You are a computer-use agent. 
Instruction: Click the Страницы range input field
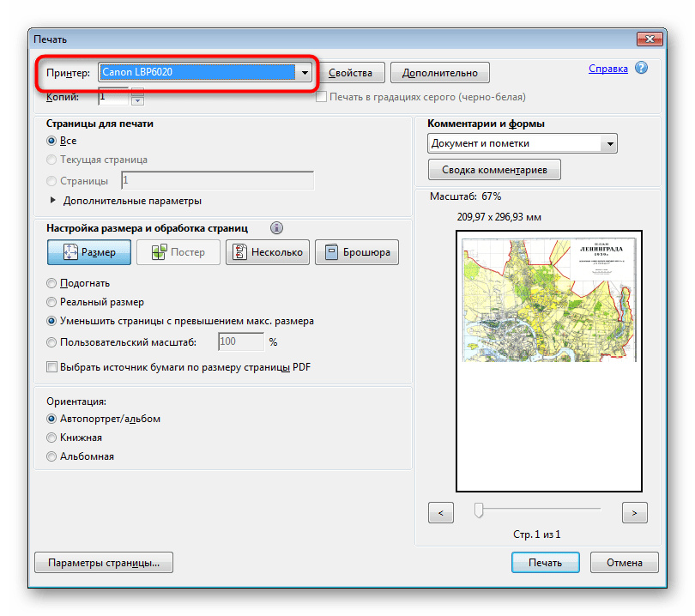[218, 180]
